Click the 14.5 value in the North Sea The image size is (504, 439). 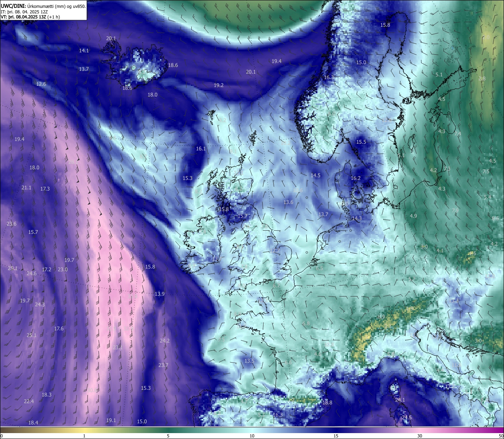tap(315, 175)
